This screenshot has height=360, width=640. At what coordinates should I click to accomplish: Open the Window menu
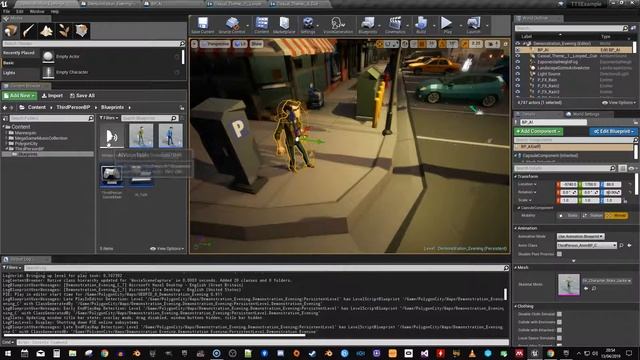(37, 11)
